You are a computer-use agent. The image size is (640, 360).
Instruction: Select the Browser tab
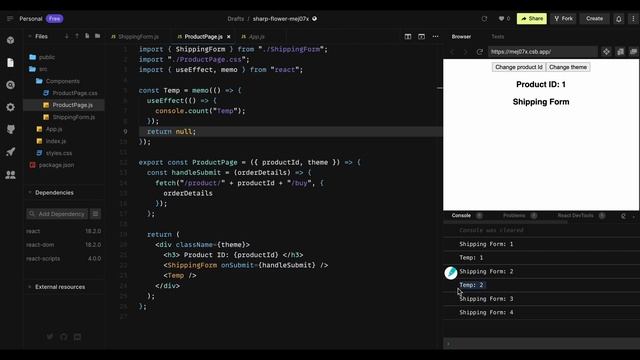click(461, 37)
